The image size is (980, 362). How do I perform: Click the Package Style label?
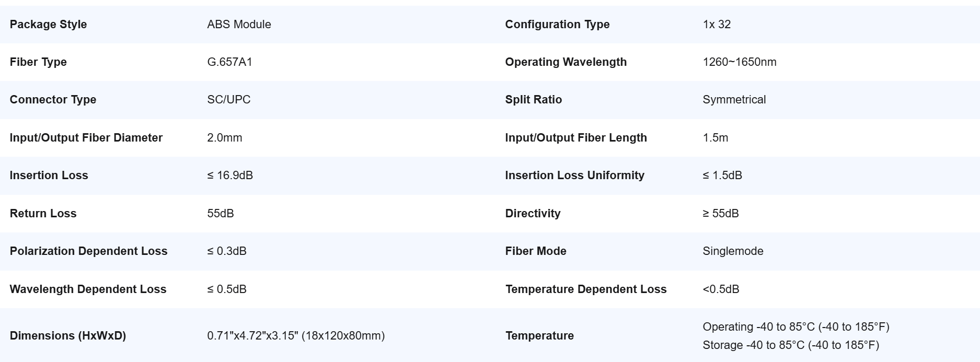coord(48,25)
